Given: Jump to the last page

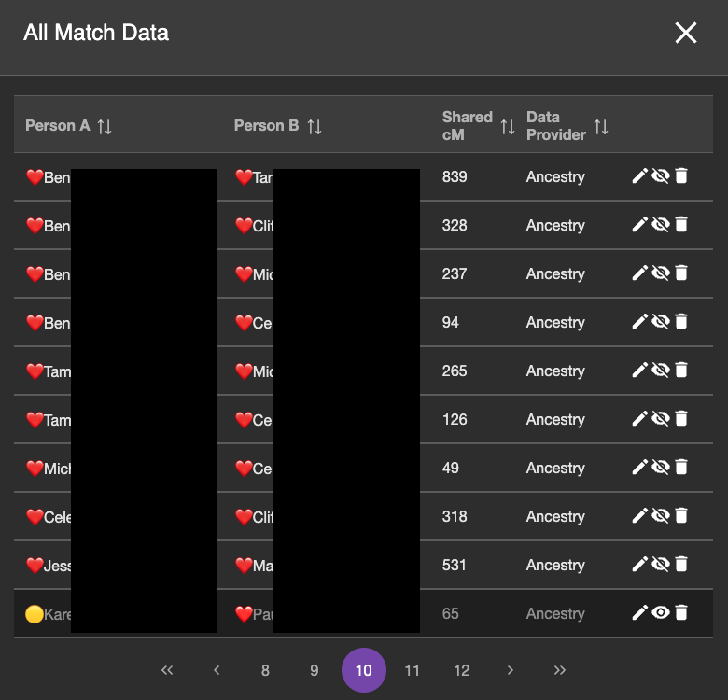Looking at the screenshot, I should click(x=560, y=670).
